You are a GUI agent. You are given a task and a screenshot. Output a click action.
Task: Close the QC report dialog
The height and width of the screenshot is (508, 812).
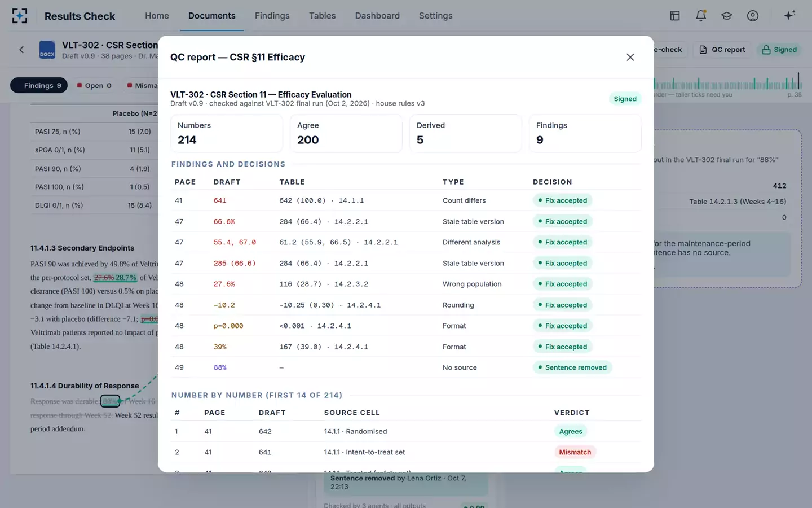tap(630, 57)
